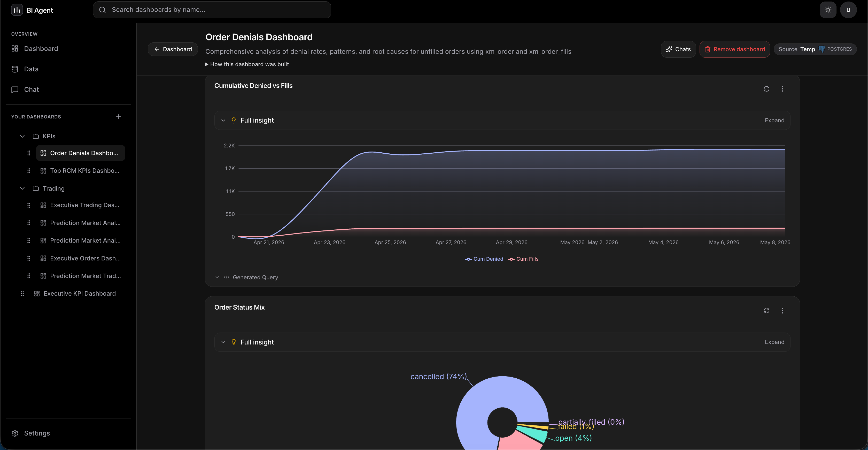Toggle Cum Fills series in chart legend
Image resolution: width=868 pixels, height=450 pixels.
point(523,259)
